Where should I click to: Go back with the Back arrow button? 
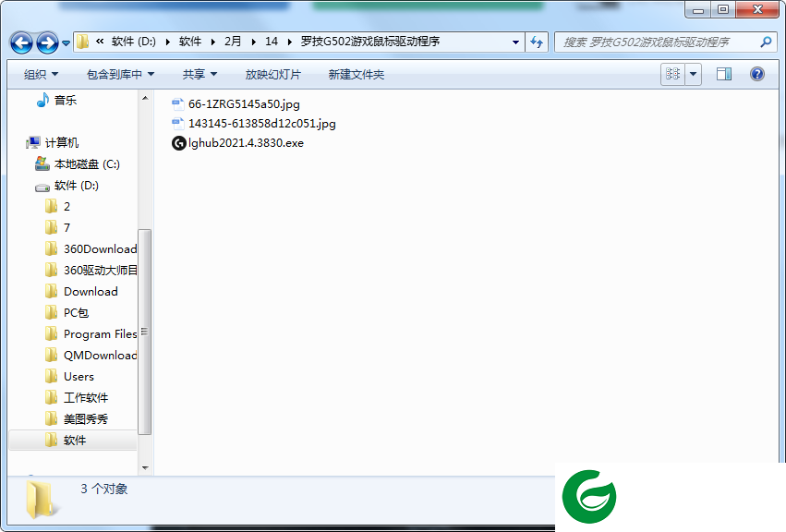[x=21, y=42]
